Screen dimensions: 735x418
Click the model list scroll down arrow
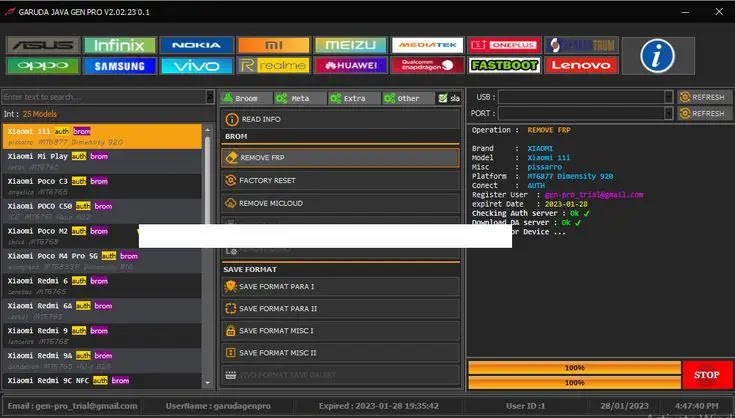(208, 383)
